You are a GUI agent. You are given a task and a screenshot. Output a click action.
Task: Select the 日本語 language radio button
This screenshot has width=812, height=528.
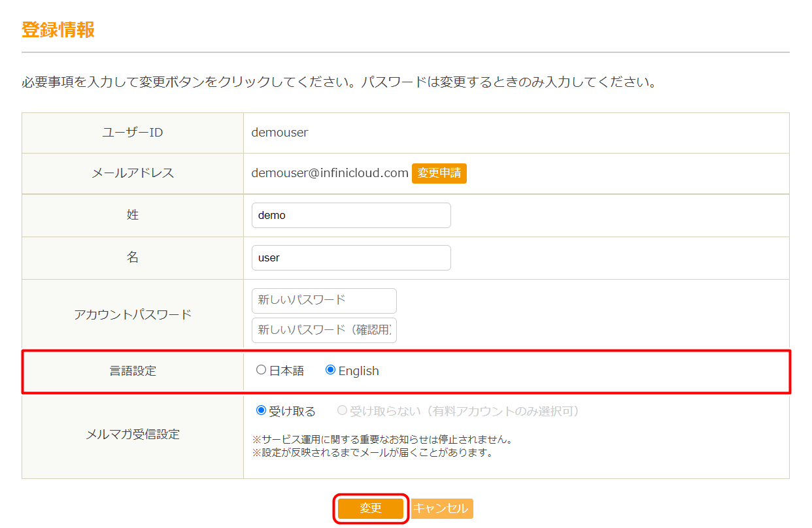(262, 370)
